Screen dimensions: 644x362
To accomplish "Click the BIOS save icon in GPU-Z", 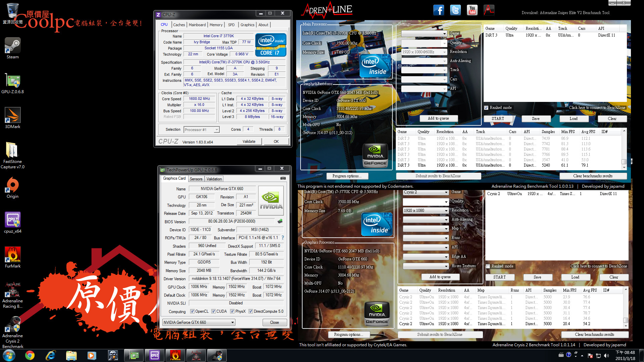I will (x=280, y=221).
